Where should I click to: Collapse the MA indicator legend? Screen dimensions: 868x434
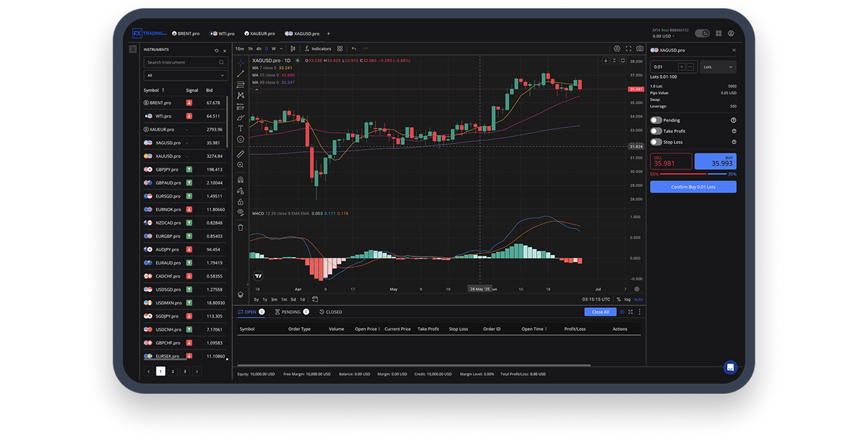[x=256, y=90]
